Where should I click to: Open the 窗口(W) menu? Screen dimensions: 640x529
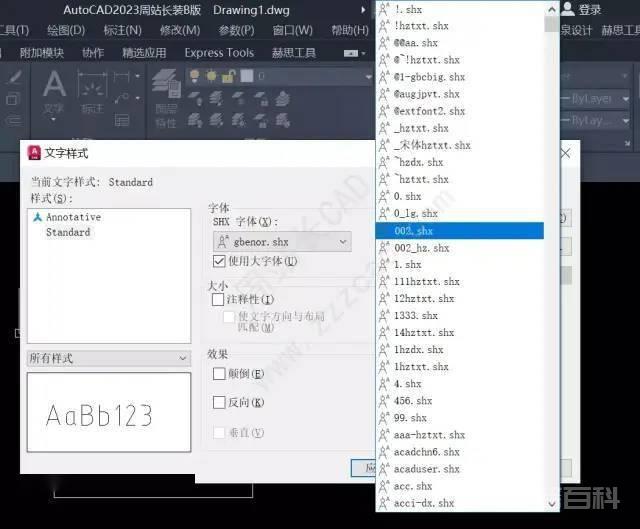tap(293, 30)
